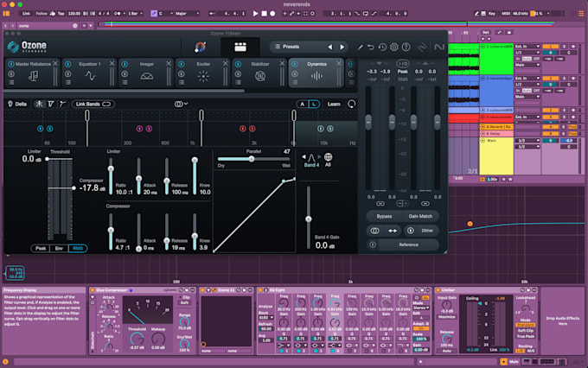The height and width of the screenshot is (368, 588).
Task: Swap channels with double-arrow icon
Action: click(393, 231)
